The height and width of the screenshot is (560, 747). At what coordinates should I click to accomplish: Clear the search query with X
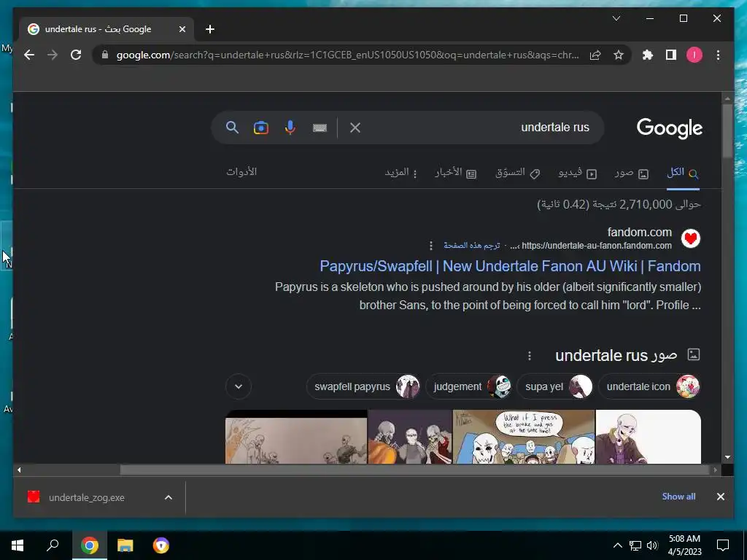(355, 128)
